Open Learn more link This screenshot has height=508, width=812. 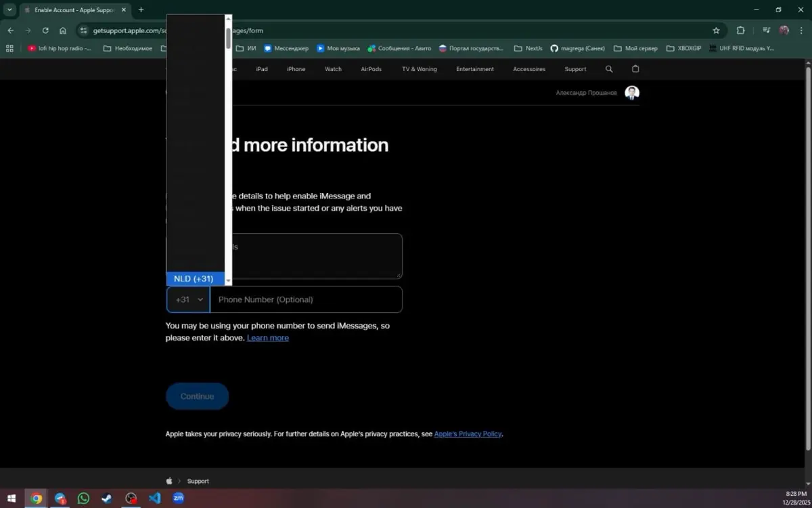268,338
